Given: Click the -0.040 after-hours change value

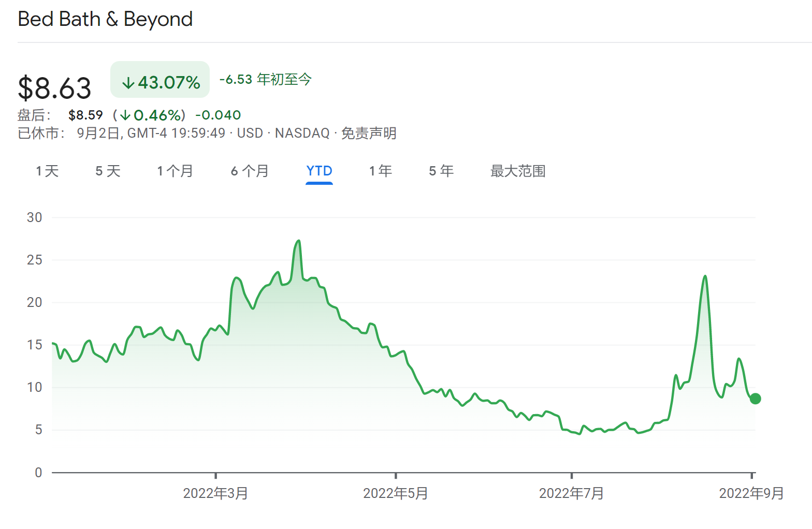Looking at the screenshot, I should click(218, 115).
